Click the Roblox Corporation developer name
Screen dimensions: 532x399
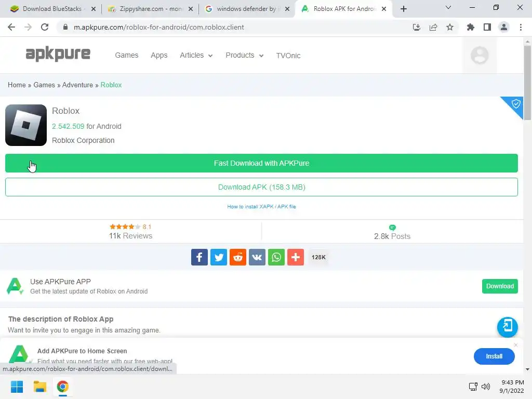click(x=83, y=140)
